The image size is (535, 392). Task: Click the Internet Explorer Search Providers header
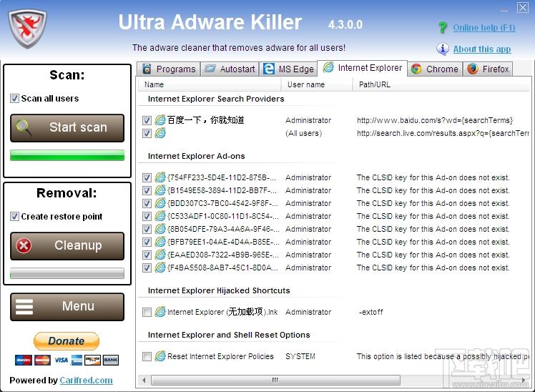216,99
